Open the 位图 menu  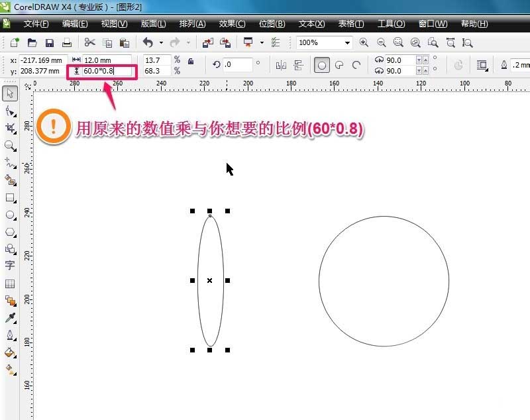pyautogui.click(x=272, y=23)
